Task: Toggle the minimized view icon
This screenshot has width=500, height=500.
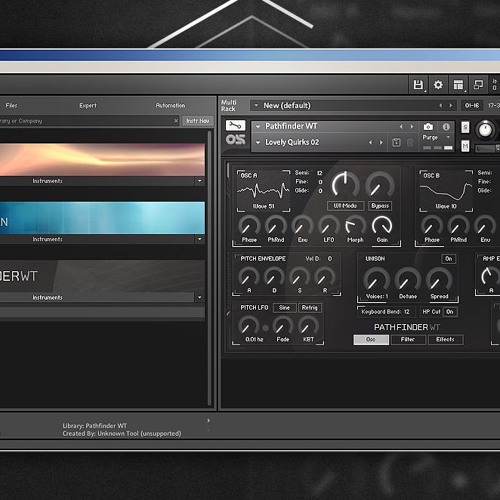Action: [478, 85]
